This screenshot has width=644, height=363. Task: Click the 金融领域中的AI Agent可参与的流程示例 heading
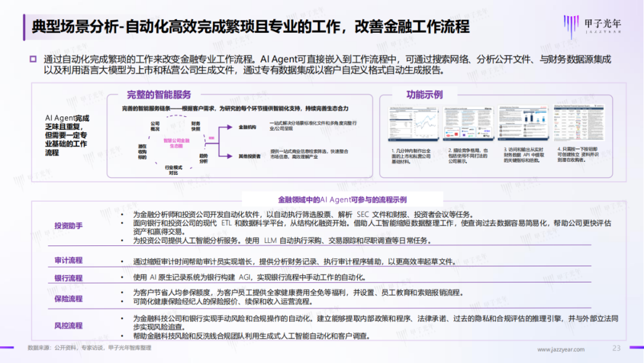(x=342, y=200)
